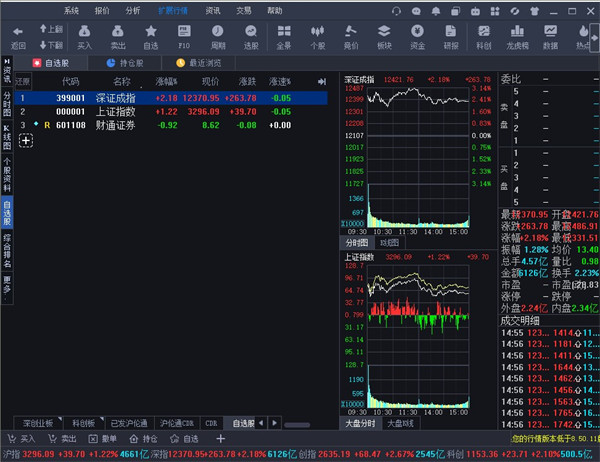The image size is (600, 462).
Task: Open 深创业板 tab dropdown corner
Action: point(60,419)
